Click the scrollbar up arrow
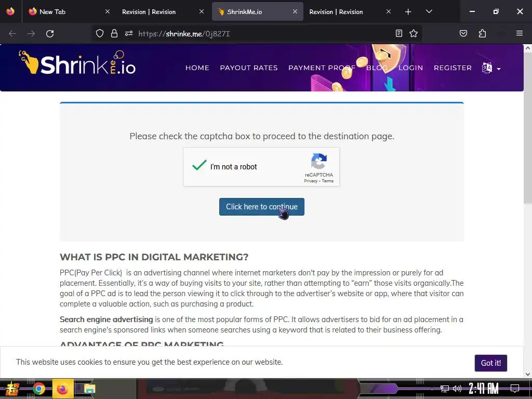 528,48
